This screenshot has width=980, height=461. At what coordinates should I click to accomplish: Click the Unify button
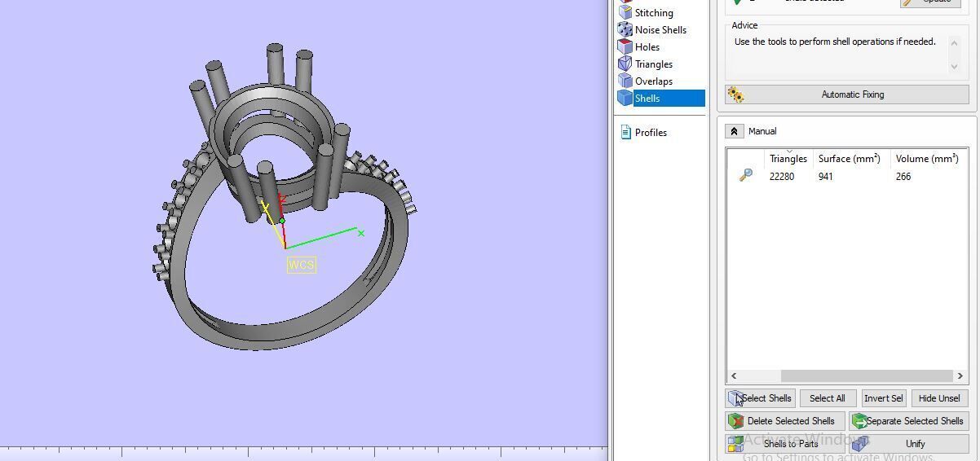(x=908, y=444)
